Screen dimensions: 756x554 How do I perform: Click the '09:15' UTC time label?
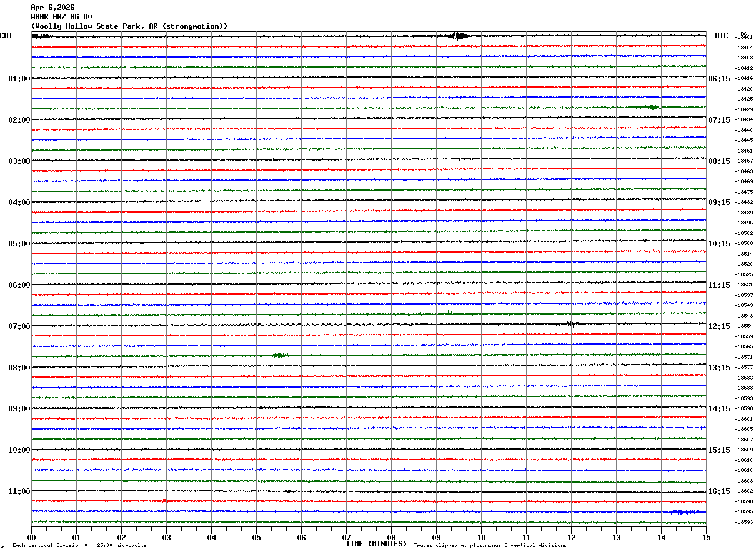click(719, 203)
